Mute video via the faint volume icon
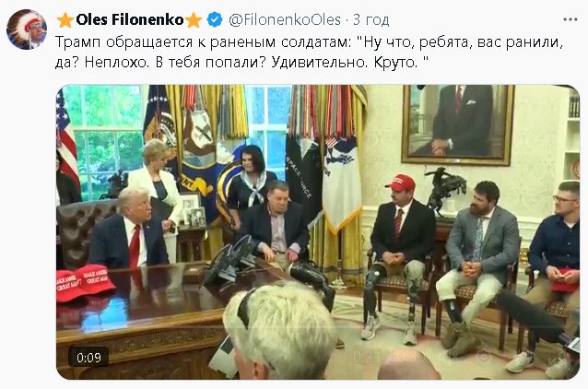This screenshot has width=588, height=389. coord(445,357)
